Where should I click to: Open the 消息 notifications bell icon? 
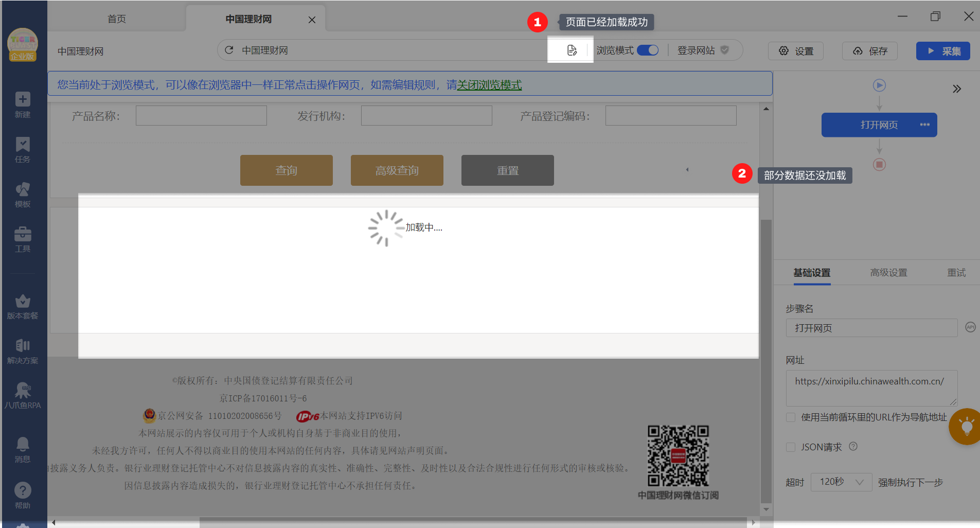pyautogui.click(x=23, y=450)
